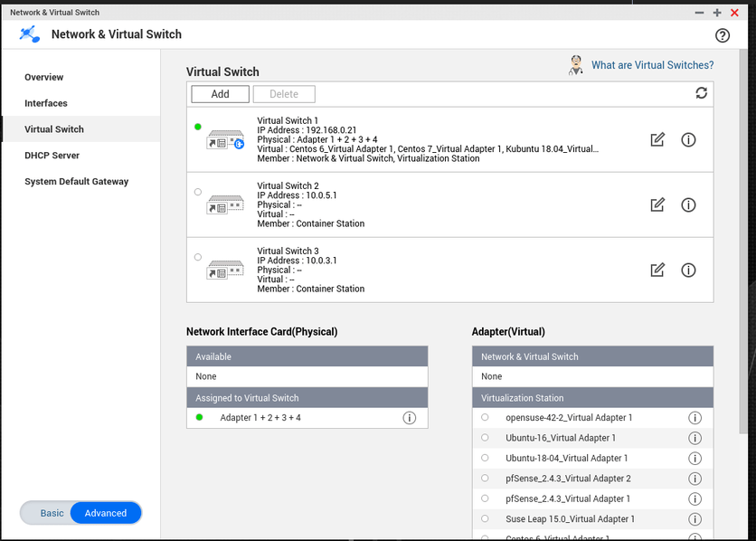The image size is (756, 541).
Task: Show info for Adapter 1 + 2 + 3 + 4
Action: (409, 418)
